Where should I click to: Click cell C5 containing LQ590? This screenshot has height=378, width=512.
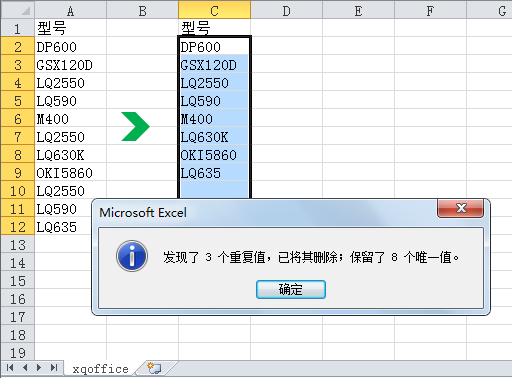point(214,100)
